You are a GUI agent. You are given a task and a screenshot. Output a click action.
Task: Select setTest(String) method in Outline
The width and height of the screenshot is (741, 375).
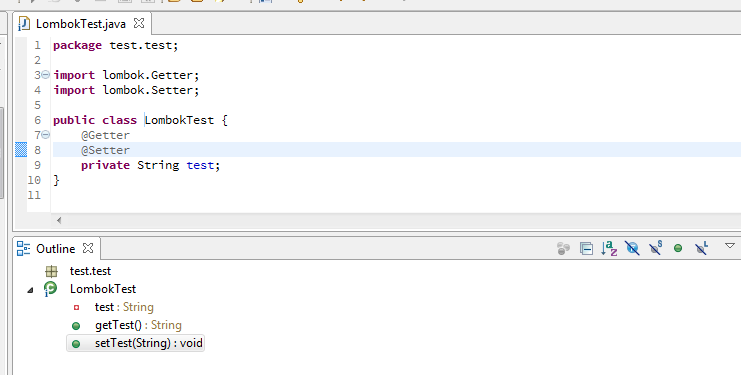(148, 343)
